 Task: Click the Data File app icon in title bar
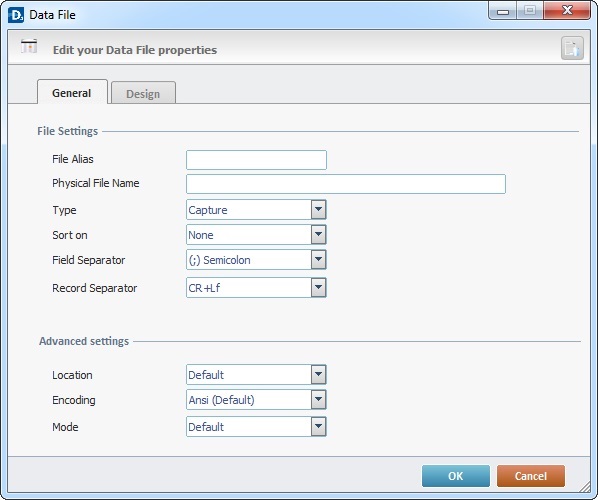[16, 15]
